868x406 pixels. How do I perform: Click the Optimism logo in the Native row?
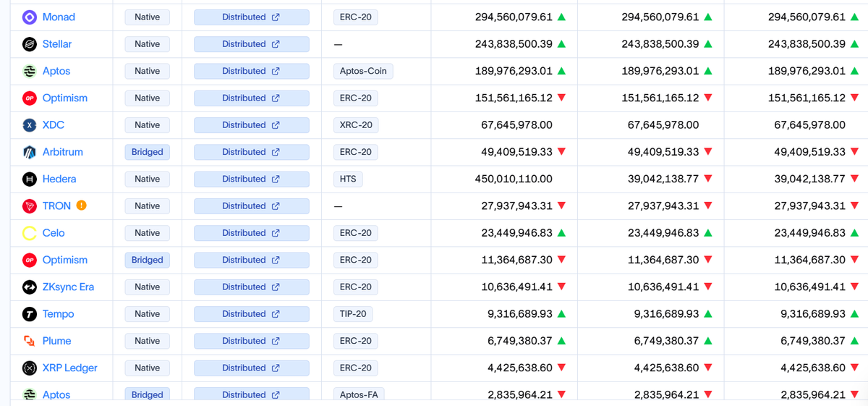[30, 98]
